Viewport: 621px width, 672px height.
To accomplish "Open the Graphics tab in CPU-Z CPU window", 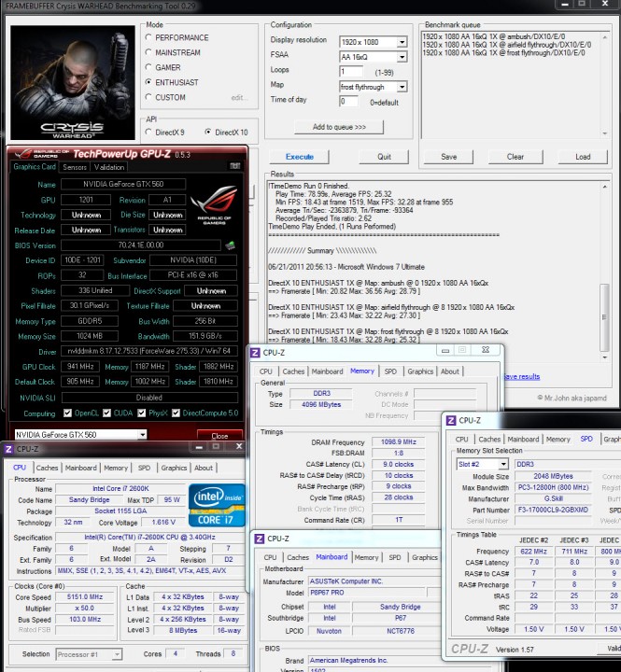I will coord(174,468).
